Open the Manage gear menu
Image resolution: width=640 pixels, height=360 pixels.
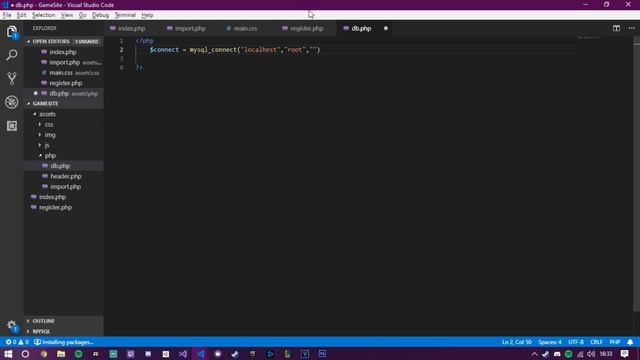tap(11, 325)
